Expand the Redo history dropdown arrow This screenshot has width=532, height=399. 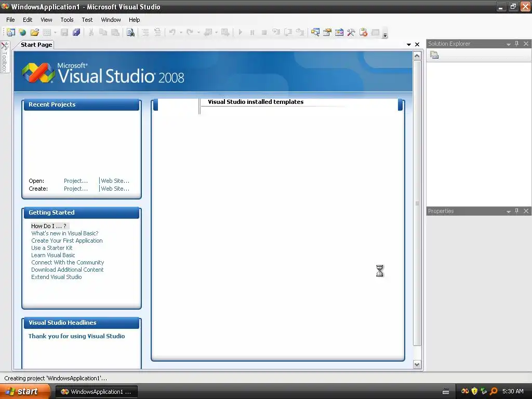(198, 33)
